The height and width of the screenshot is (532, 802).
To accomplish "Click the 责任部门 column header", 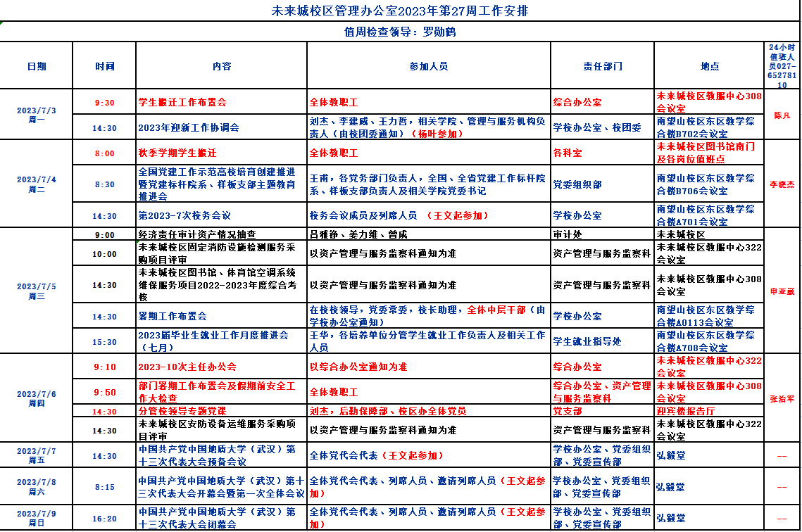I will coord(603,66).
